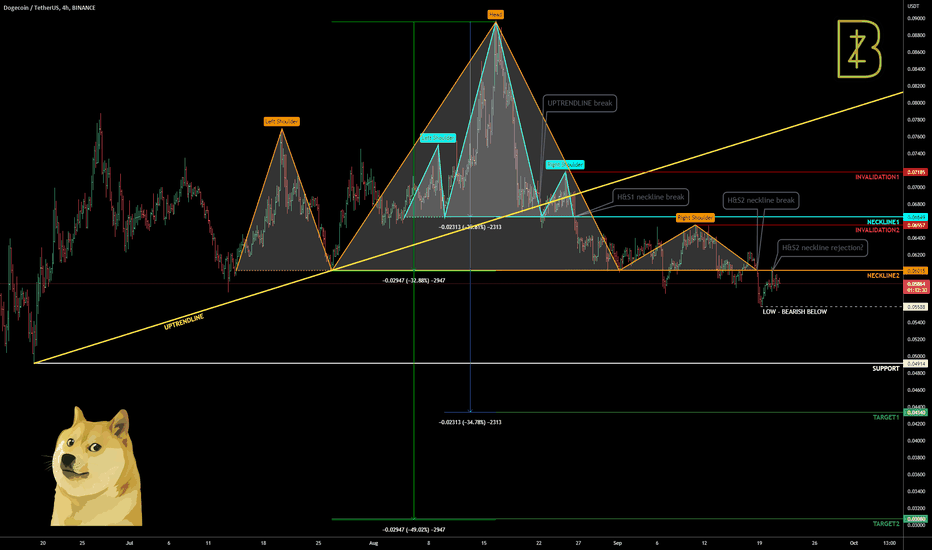Image resolution: width=932 pixels, height=550 pixels.
Task: Select the cyan "Right Shoulder" label
Action: (565, 165)
